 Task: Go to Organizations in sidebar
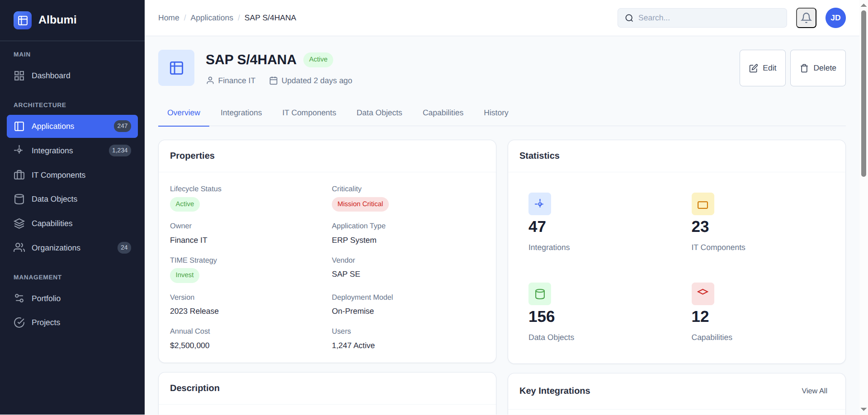point(56,248)
